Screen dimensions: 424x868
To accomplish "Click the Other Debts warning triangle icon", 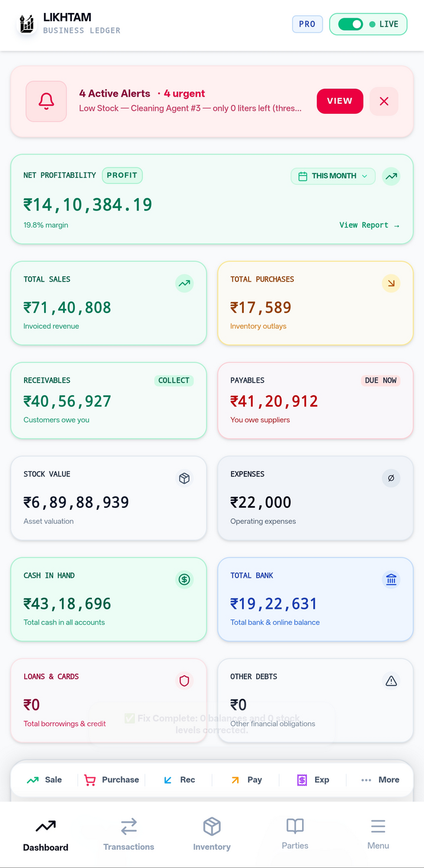I will 391,681.
